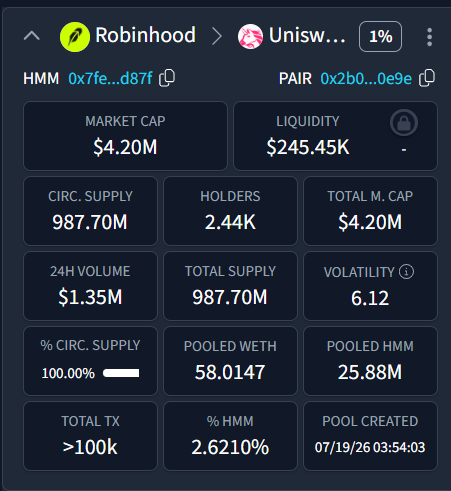451x491 pixels.
Task: Copy the PAIR contract address
Action: coord(427,78)
